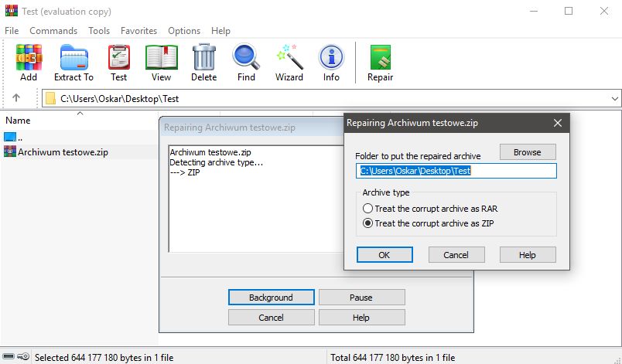
Task: Expand the address path dropdown
Action: click(x=614, y=99)
